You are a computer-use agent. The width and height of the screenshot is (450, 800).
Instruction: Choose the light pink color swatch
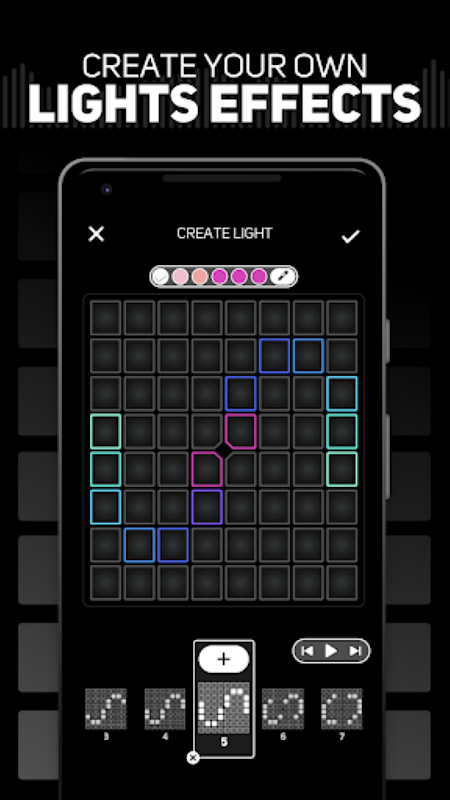pyautogui.click(x=180, y=277)
